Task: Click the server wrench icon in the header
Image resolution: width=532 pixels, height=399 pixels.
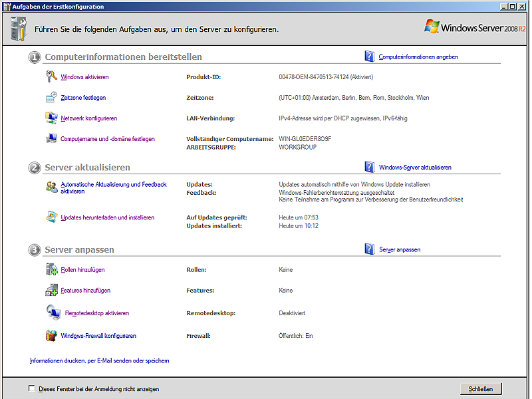Action: tap(19, 29)
